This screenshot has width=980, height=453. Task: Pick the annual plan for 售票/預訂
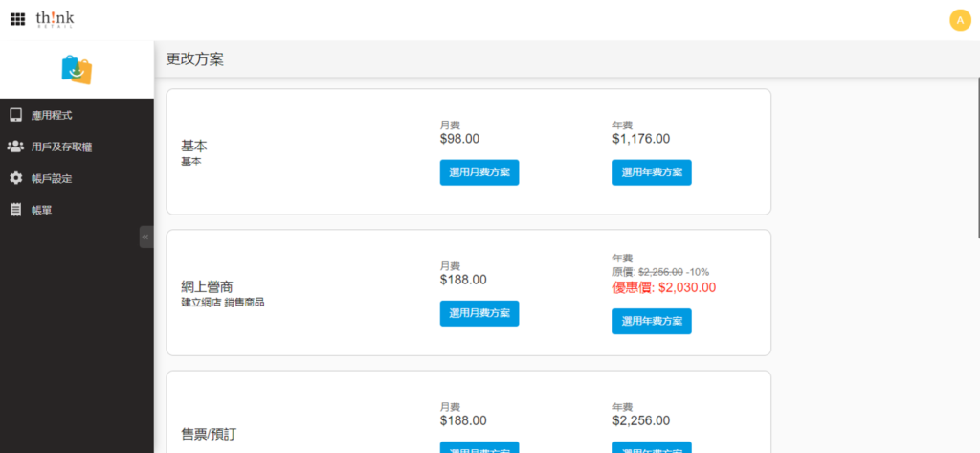click(x=652, y=447)
